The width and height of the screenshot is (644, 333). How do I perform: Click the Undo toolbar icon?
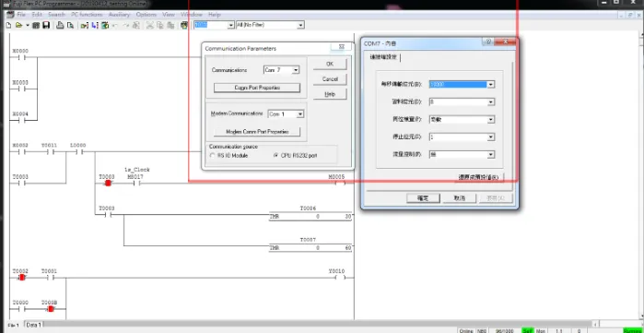coord(115,25)
